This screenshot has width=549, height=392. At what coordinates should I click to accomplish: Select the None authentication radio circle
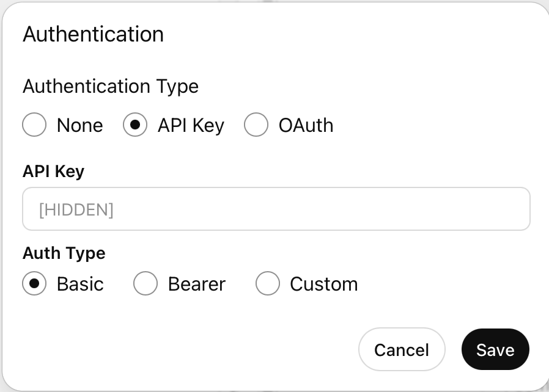[x=34, y=125]
